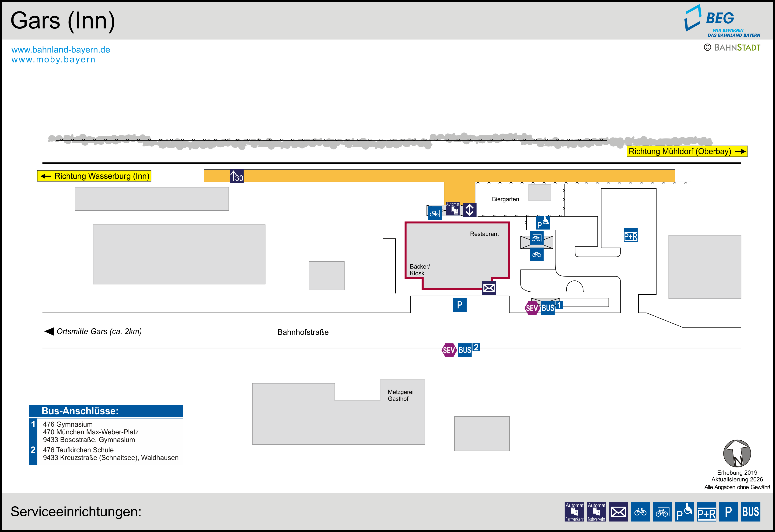The height and width of the screenshot is (532, 775).
Task: Click the Ortsmitte Gars (ca. 2km) label
Action: click(x=99, y=331)
